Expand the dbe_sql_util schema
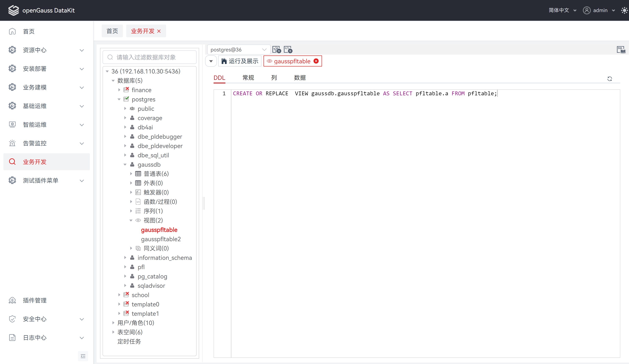The height and width of the screenshot is (364, 629). coord(125,155)
